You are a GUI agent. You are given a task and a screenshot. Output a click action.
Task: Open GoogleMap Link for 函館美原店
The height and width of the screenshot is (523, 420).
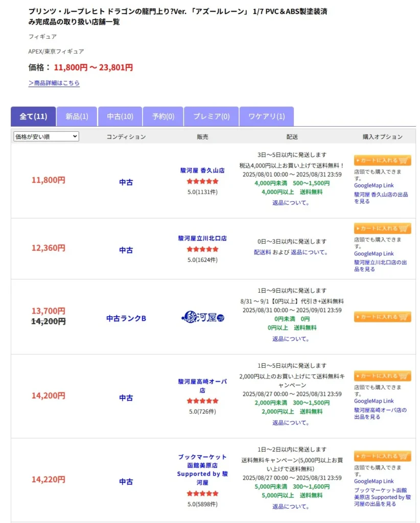(374, 481)
